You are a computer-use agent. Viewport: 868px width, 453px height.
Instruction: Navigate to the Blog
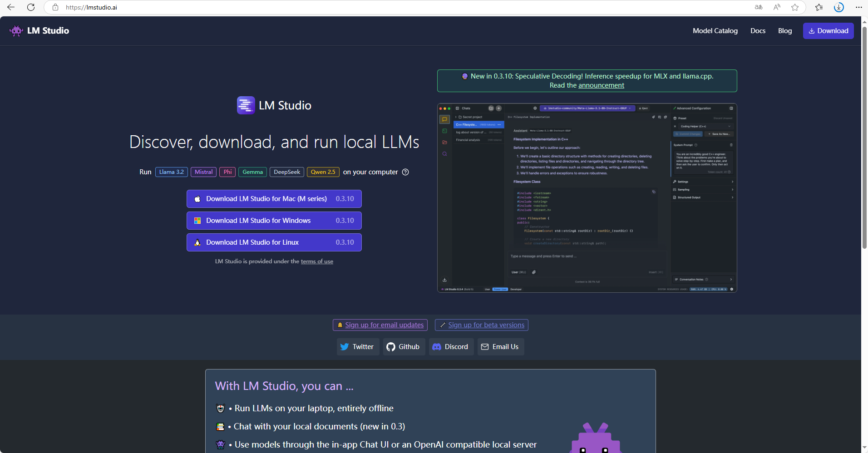(x=784, y=31)
